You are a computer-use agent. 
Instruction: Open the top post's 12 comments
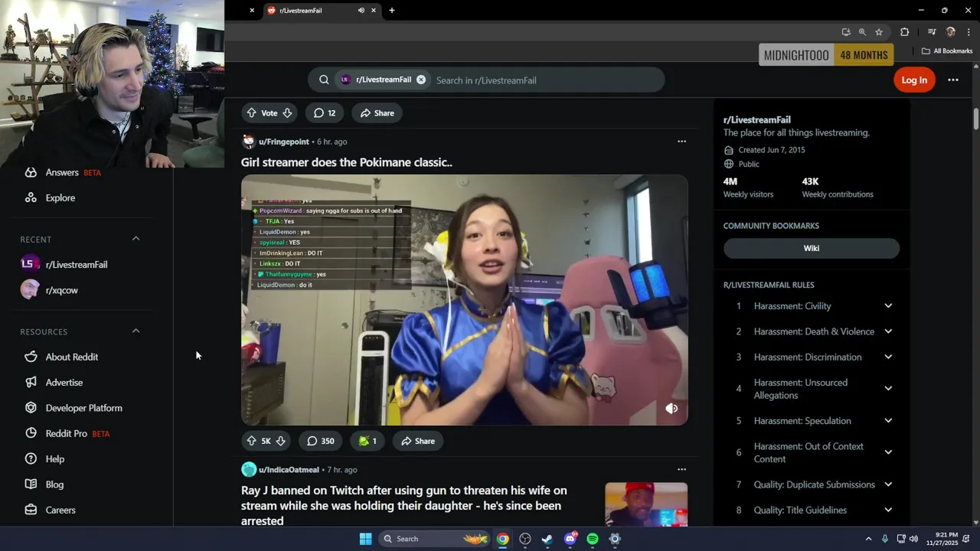coord(325,113)
